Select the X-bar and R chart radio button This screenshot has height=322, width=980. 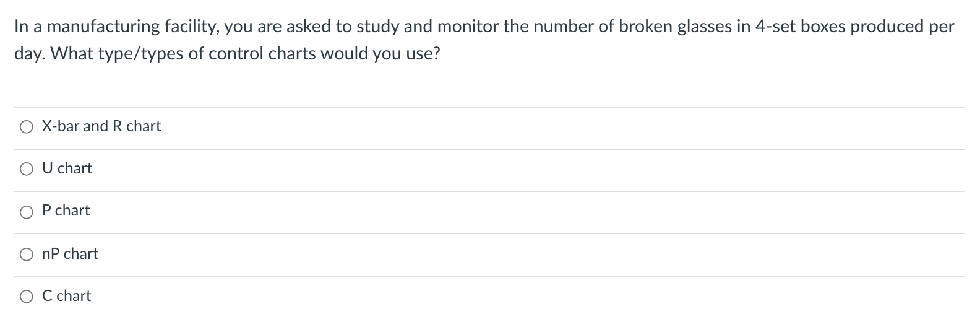click(26, 127)
